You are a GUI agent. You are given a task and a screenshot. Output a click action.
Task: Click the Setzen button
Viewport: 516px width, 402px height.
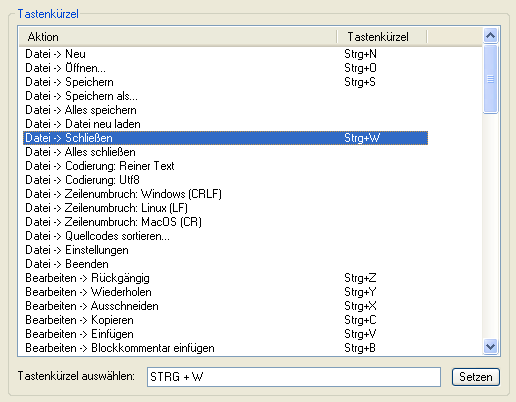pyautogui.click(x=476, y=377)
